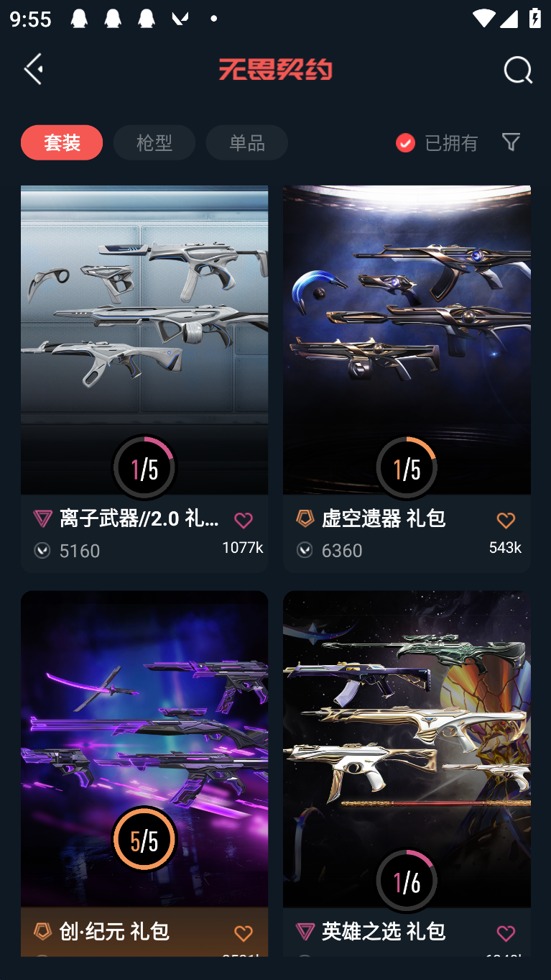Viewport: 551px width, 980px height.
Task: Favorite the 英雄之选 礼包 heart icon
Action: 506,933
